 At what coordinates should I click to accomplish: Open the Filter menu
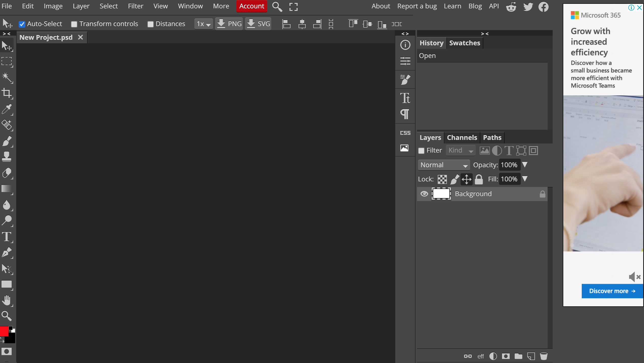point(136,6)
